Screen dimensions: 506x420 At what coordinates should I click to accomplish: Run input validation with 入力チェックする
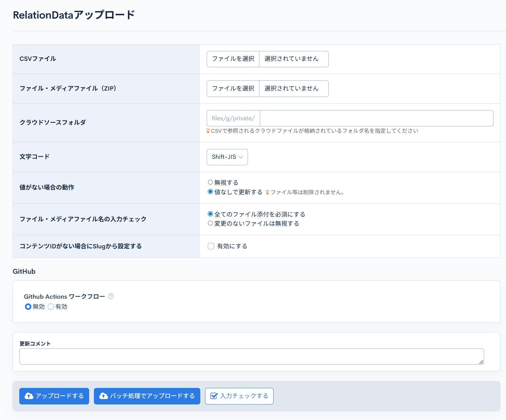pyautogui.click(x=239, y=396)
